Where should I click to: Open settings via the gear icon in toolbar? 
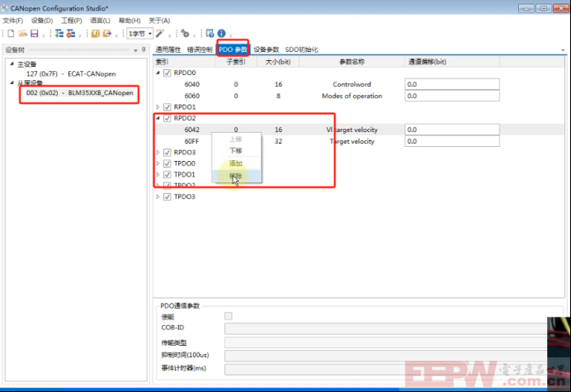(185, 34)
